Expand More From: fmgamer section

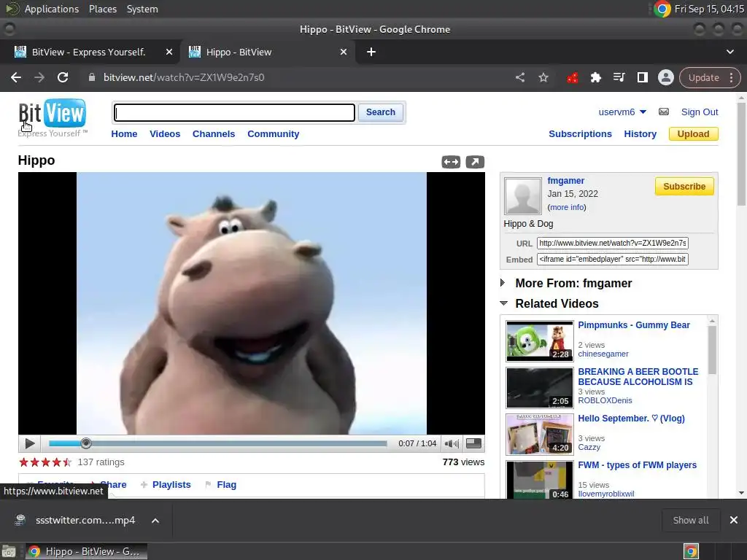503,283
